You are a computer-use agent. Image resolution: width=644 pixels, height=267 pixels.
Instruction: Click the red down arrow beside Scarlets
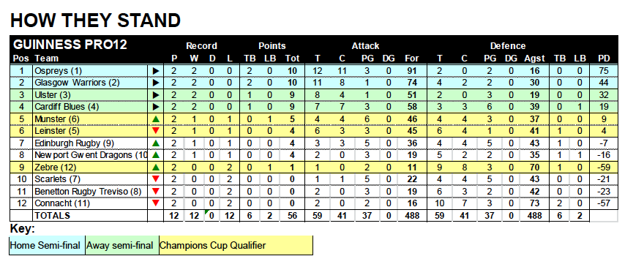(x=155, y=179)
